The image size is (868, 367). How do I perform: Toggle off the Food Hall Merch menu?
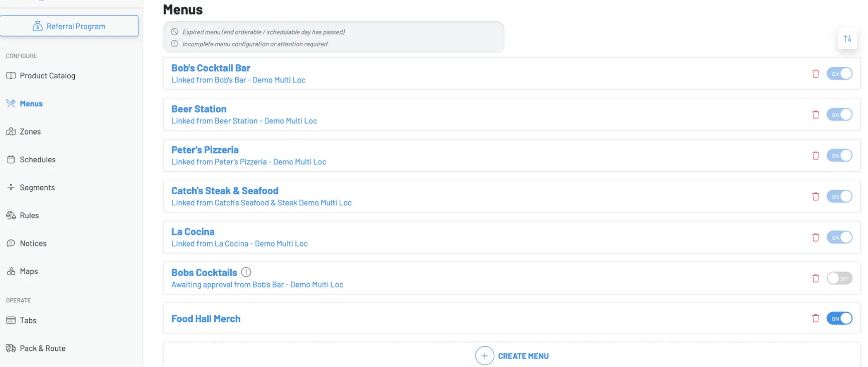click(x=839, y=318)
